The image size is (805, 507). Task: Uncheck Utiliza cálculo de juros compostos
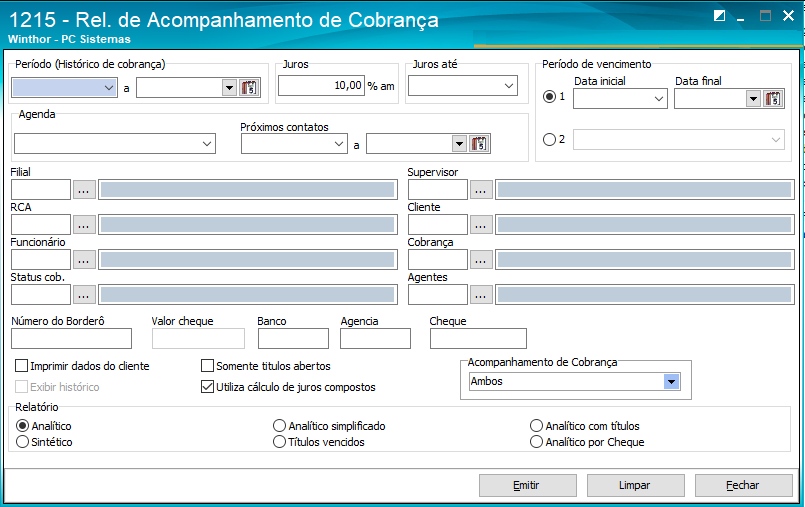click(x=207, y=387)
